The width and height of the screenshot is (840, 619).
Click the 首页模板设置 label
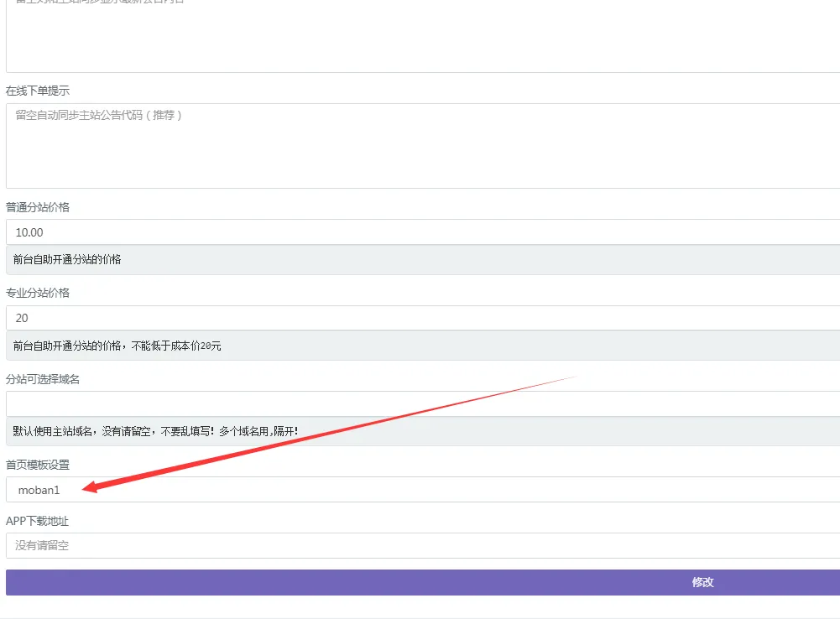38,465
